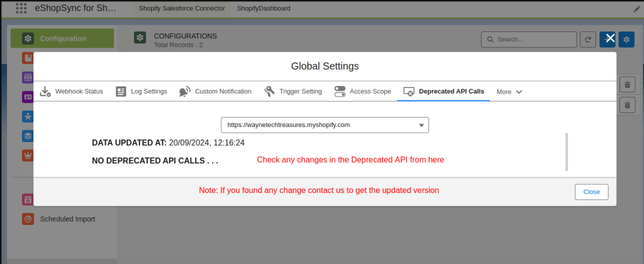This screenshot has width=644, height=264.
Task: Click the Trigger Setting wrench icon
Action: (269, 92)
